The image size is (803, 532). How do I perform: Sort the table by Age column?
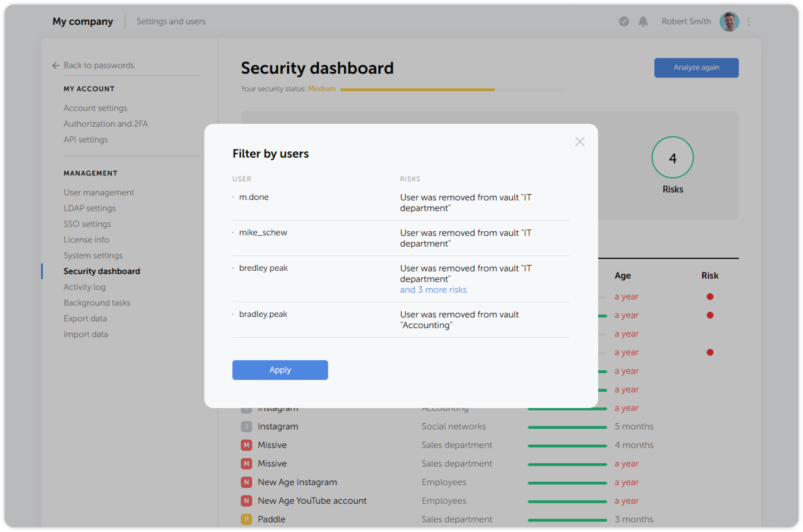click(x=623, y=276)
